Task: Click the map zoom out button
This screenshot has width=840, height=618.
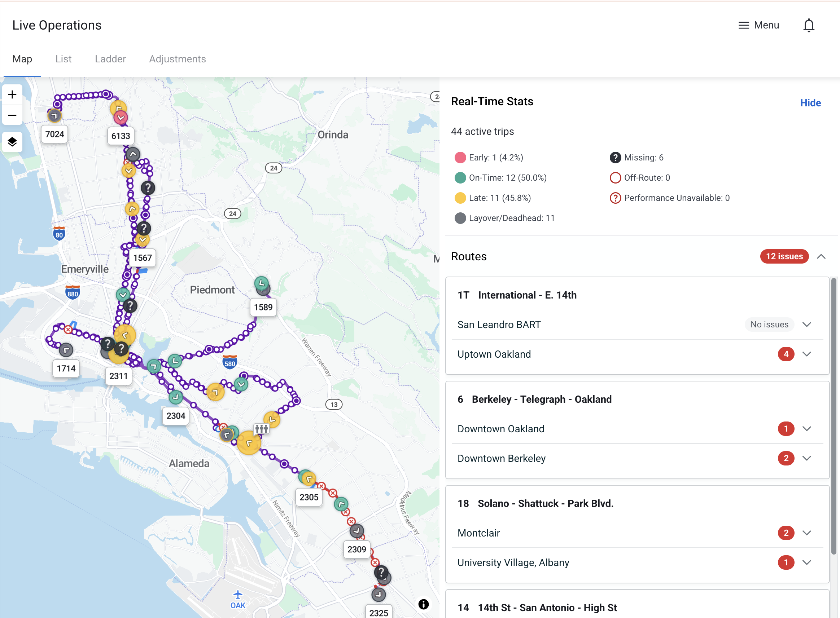Action: (12, 115)
